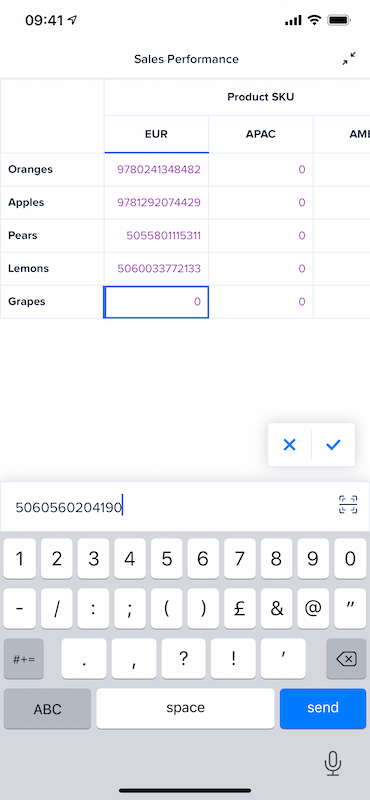Image resolution: width=370 pixels, height=800 pixels.
Task: Tap the Wi-Fi status icon
Action: point(314,20)
